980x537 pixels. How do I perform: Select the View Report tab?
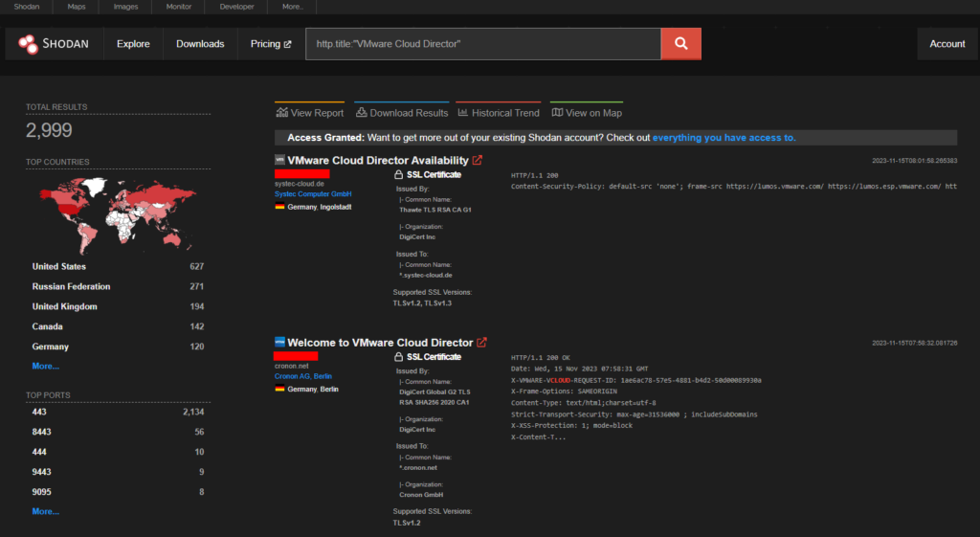click(x=310, y=111)
